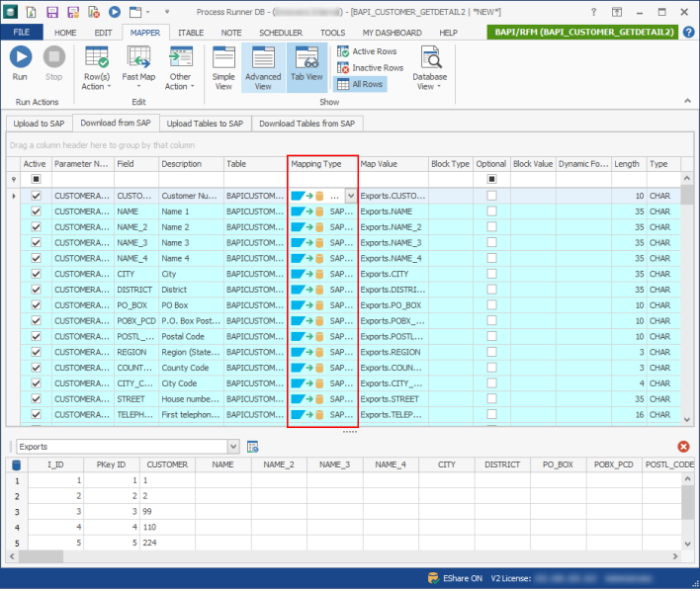Open the SCHEDULER ribbon tab
The height and width of the screenshot is (591, 700).
click(x=281, y=33)
